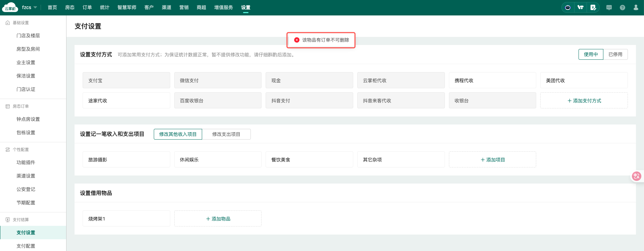
Task: Select the 使用中 payment status toggle
Action: 591,54
